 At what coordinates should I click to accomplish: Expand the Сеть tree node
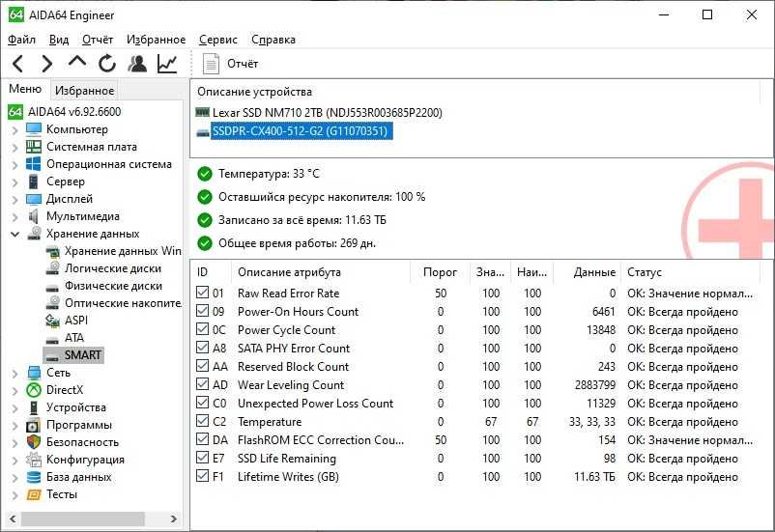(x=14, y=374)
